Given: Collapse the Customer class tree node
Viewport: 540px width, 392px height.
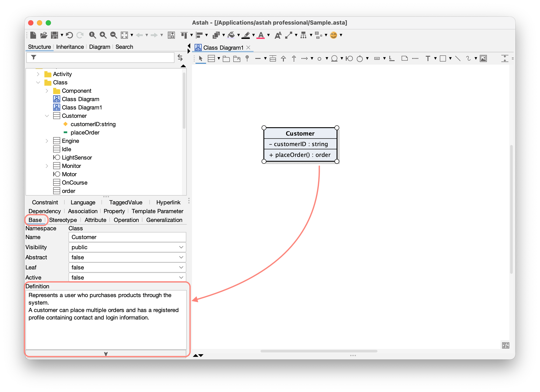Looking at the screenshot, I should 47,116.
